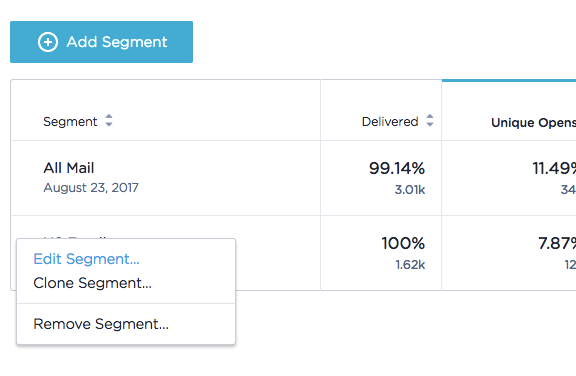The width and height of the screenshot is (576, 376).
Task: Click the 1.62k delivered count
Action: click(410, 265)
